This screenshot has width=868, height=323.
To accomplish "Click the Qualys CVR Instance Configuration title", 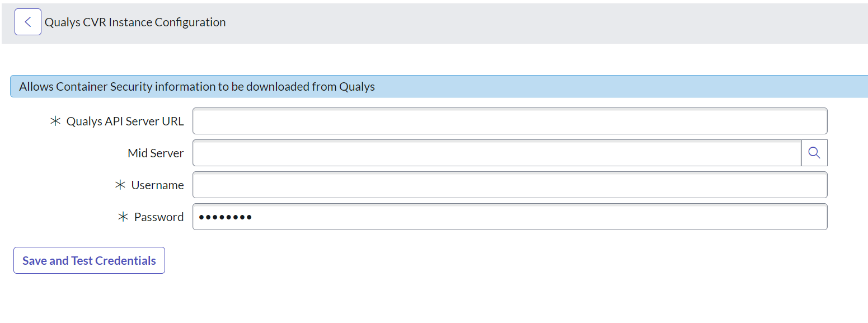I will pos(135,22).
